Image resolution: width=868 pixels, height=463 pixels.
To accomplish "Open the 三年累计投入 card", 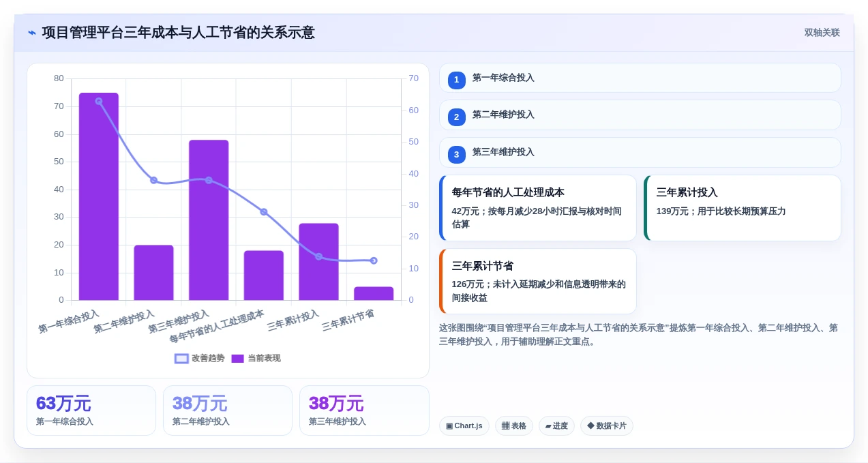I will pyautogui.click(x=743, y=208).
